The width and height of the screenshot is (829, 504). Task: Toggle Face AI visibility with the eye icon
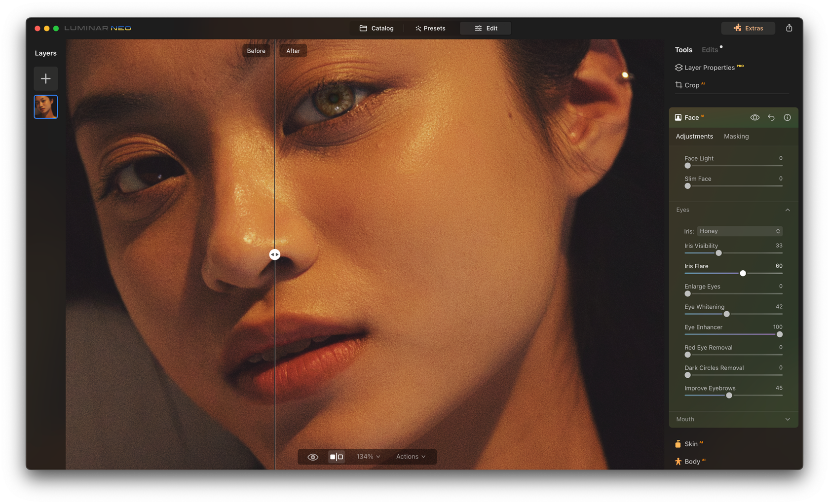click(754, 117)
